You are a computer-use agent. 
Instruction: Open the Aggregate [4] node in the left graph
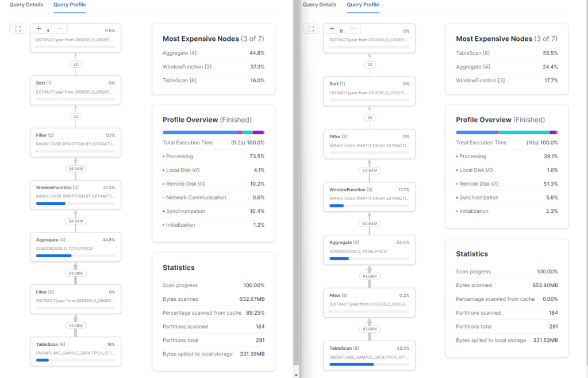[75, 246]
